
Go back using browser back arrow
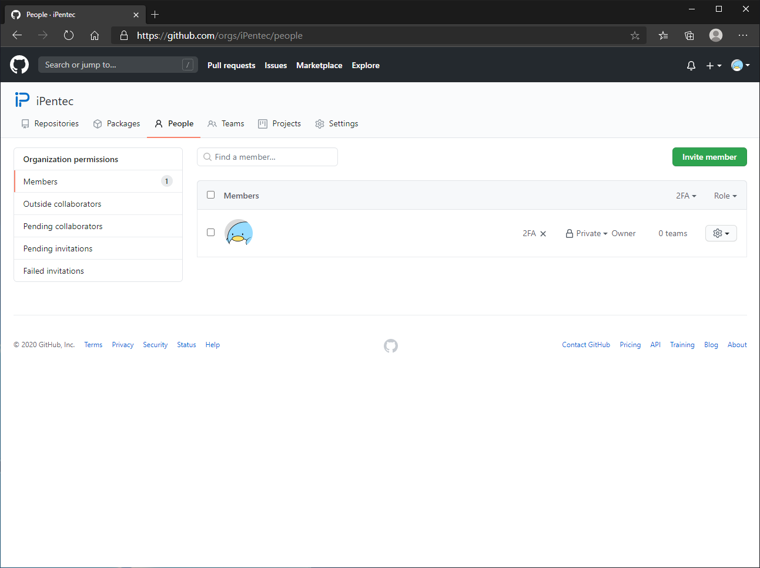17,35
